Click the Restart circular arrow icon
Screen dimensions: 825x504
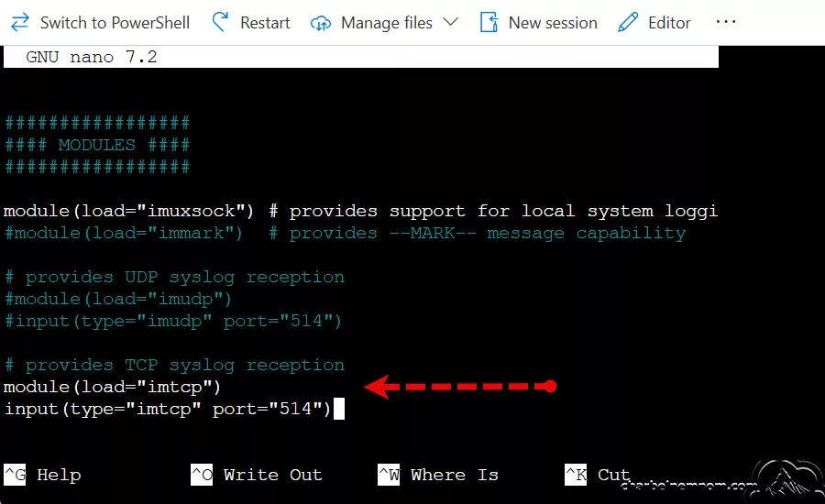click(x=220, y=22)
